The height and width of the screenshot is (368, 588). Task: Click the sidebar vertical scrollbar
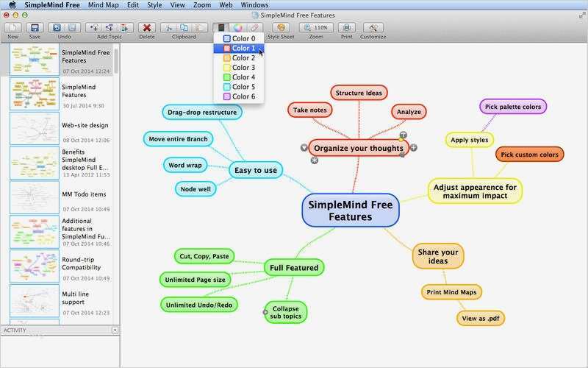coord(116,61)
